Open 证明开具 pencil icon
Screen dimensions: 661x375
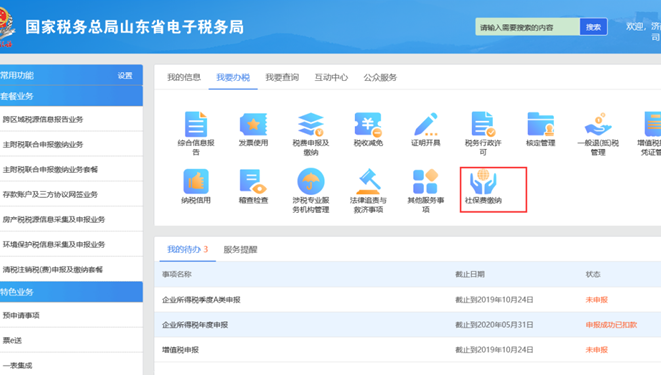(x=425, y=124)
